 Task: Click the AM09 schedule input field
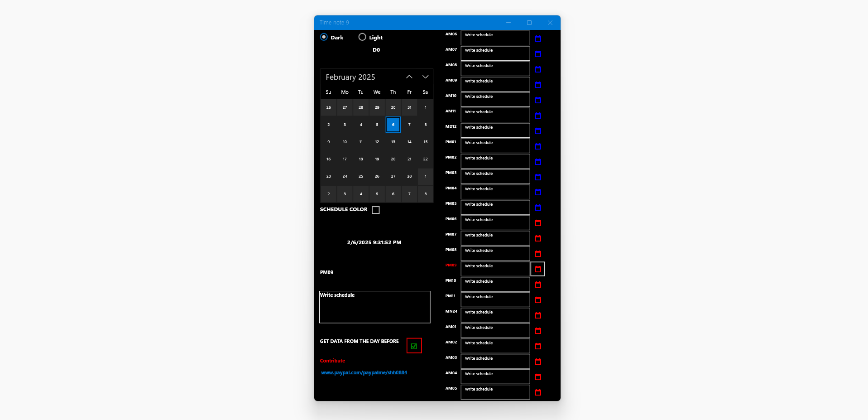click(x=495, y=84)
